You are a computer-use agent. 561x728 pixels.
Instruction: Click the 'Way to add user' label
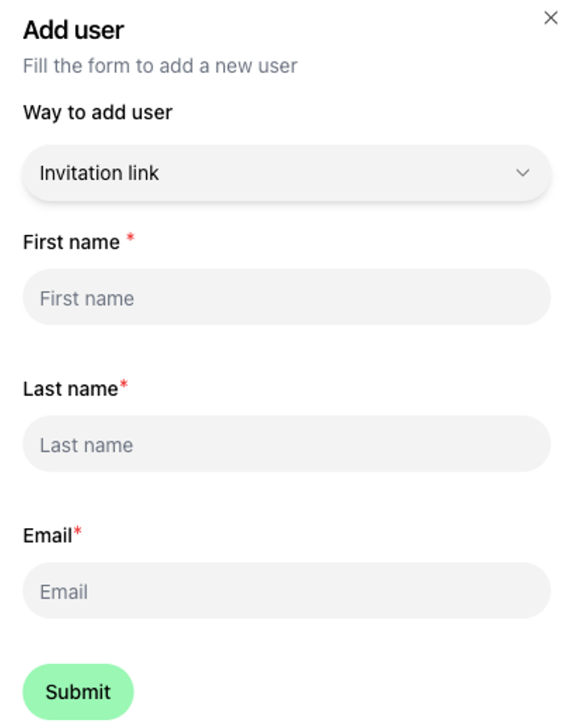98,112
